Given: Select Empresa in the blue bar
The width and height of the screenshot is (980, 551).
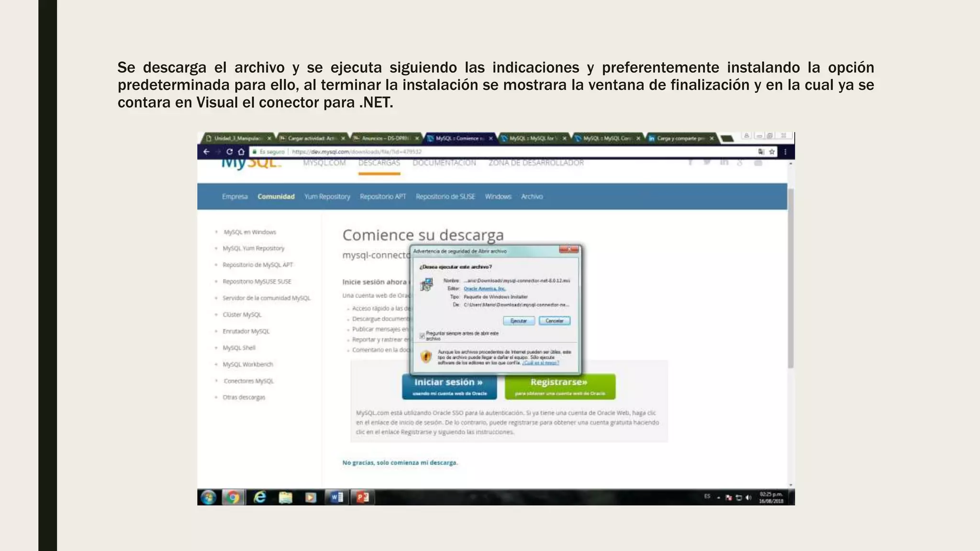Looking at the screenshot, I should pos(235,197).
